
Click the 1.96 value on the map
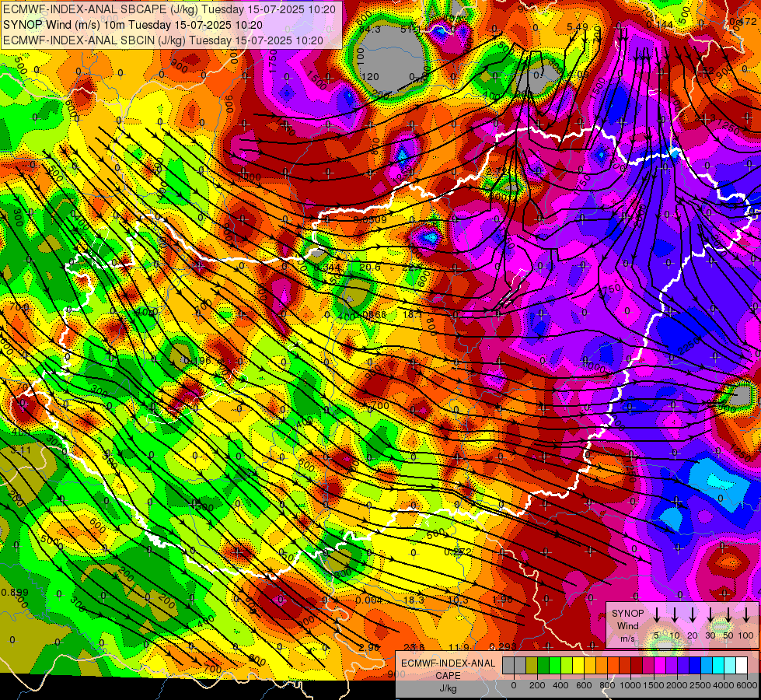click(x=502, y=600)
